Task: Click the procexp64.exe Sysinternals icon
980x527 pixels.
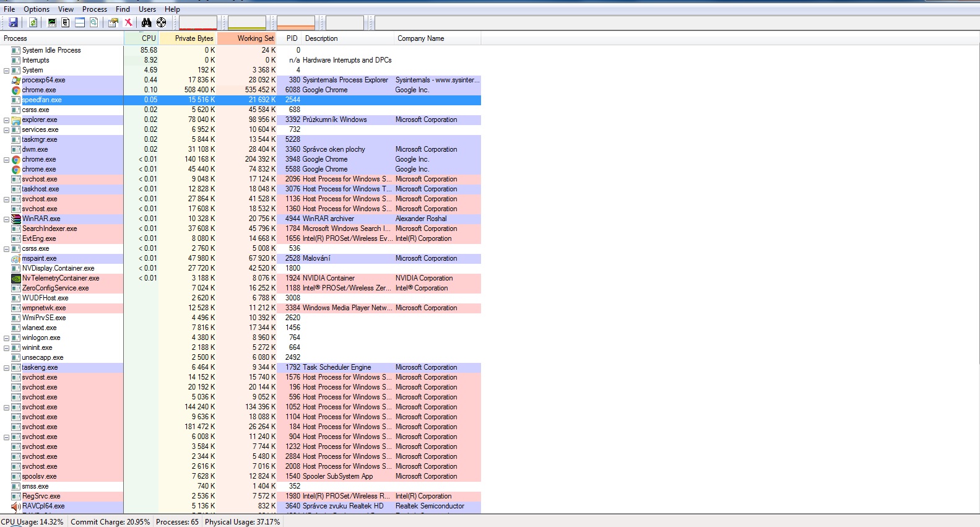Action: pos(16,80)
